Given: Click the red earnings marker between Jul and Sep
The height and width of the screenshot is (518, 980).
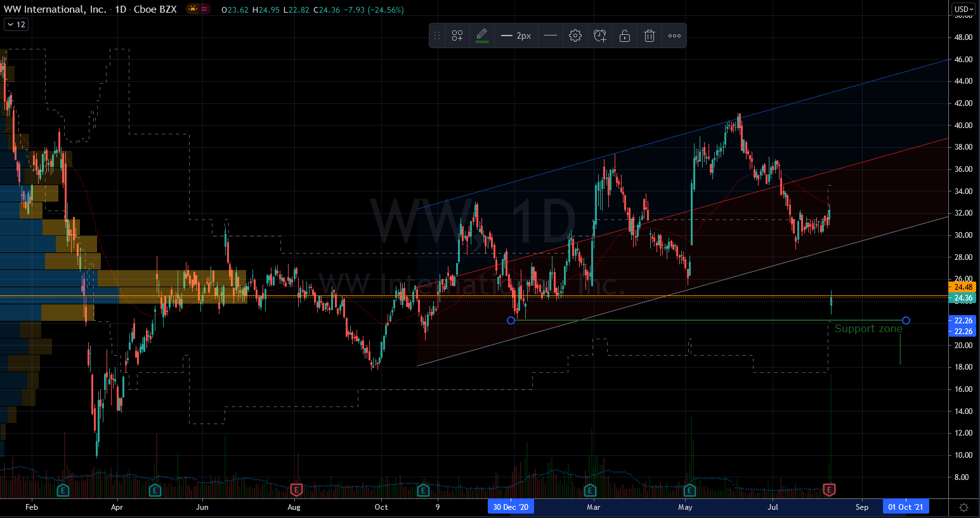Looking at the screenshot, I should (829, 489).
